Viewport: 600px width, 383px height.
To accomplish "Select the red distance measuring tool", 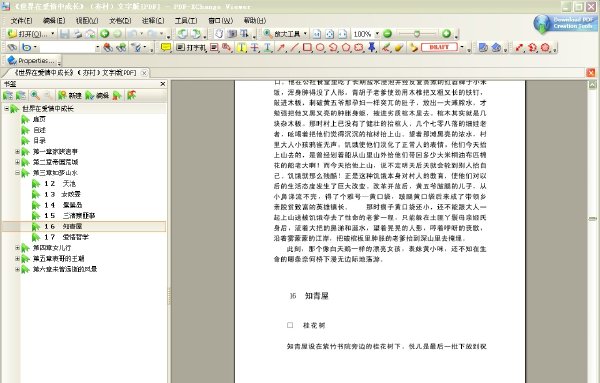I will click(519, 47).
